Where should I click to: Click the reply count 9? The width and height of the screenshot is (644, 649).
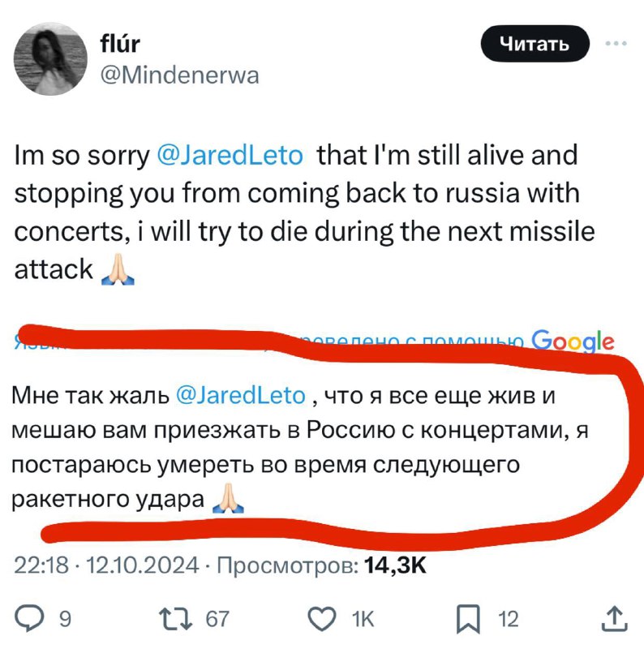pos(66,619)
